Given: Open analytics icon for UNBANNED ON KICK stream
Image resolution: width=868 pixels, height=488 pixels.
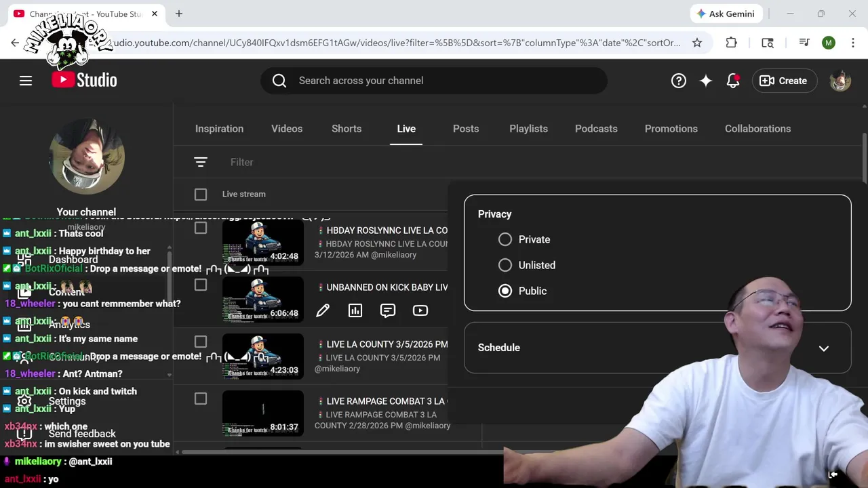Looking at the screenshot, I should [355, 310].
